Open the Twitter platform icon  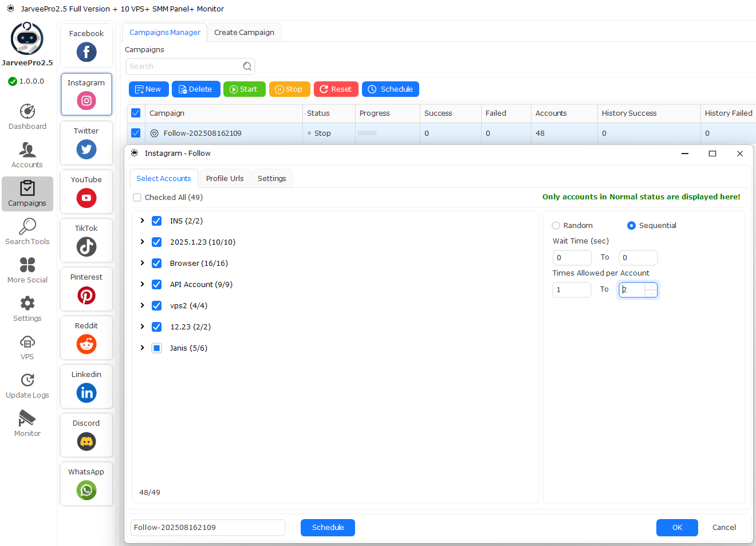pyautogui.click(x=86, y=150)
